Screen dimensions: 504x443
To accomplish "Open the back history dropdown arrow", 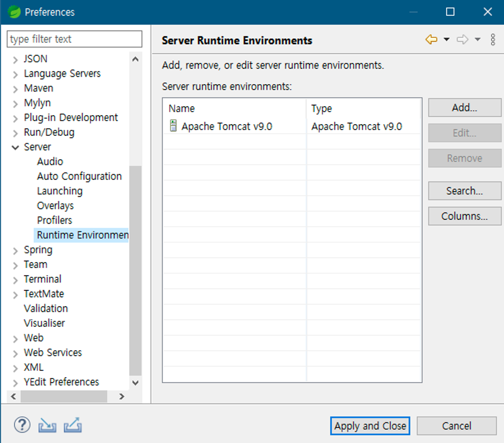I will (x=447, y=39).
